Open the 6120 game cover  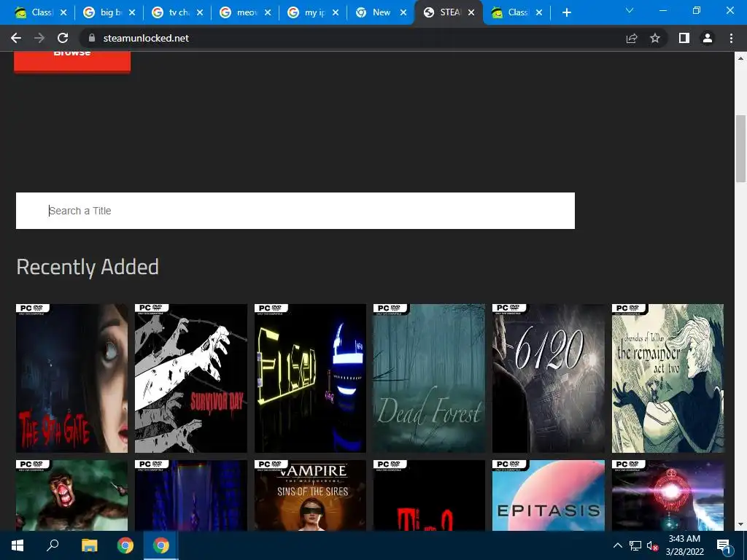pyautogui.click(x=549, y=378)
